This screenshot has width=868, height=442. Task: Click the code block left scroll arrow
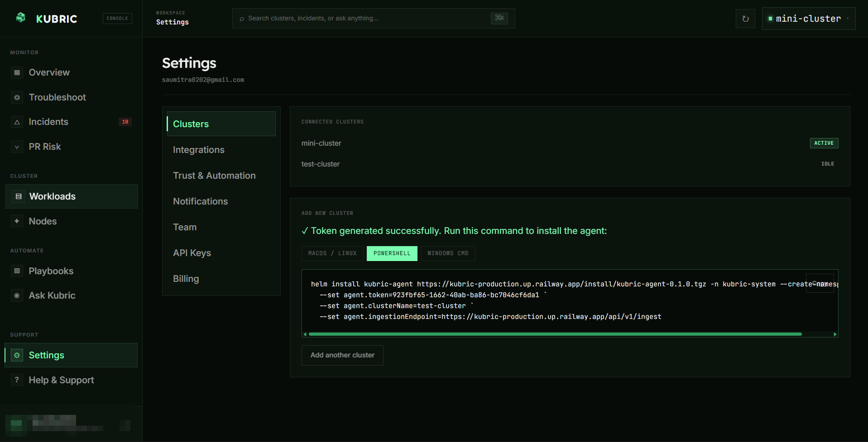(305, 334)
